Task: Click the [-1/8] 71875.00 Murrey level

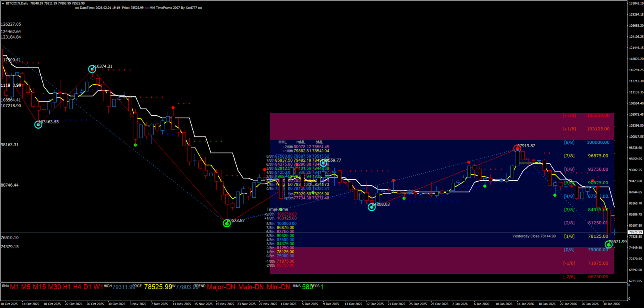Action: coord(586,263)
